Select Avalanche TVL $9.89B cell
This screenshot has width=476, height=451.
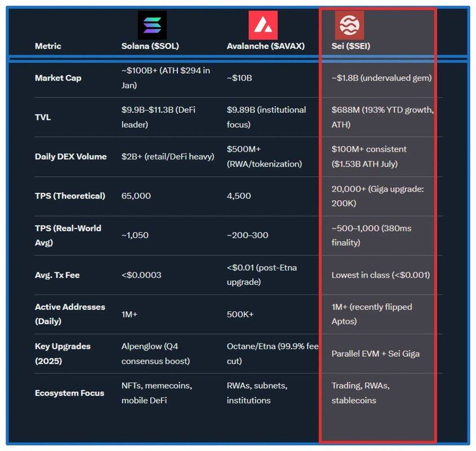click(x=266, y=117)
